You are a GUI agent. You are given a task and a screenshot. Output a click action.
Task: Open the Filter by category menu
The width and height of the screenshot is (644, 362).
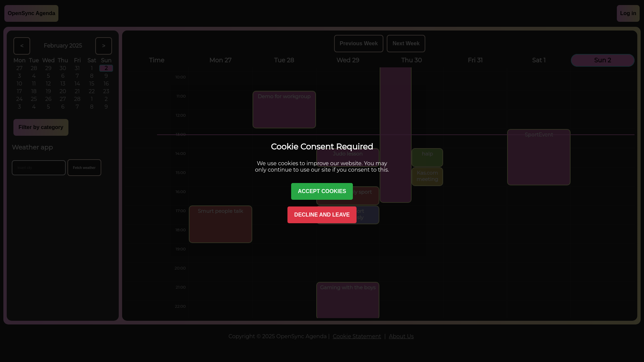41,127
